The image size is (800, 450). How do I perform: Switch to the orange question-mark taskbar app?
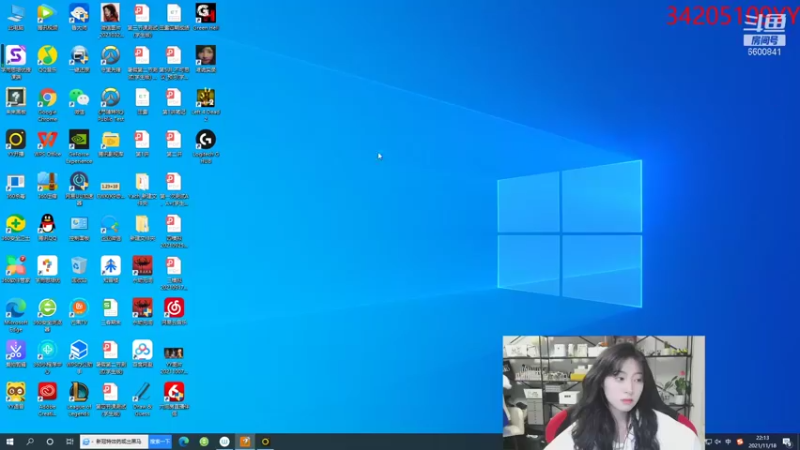245,441
